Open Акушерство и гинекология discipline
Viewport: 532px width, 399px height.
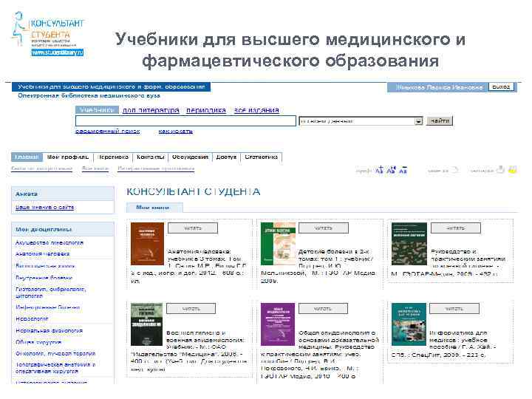pyautogui.click(x=50, y=242)
